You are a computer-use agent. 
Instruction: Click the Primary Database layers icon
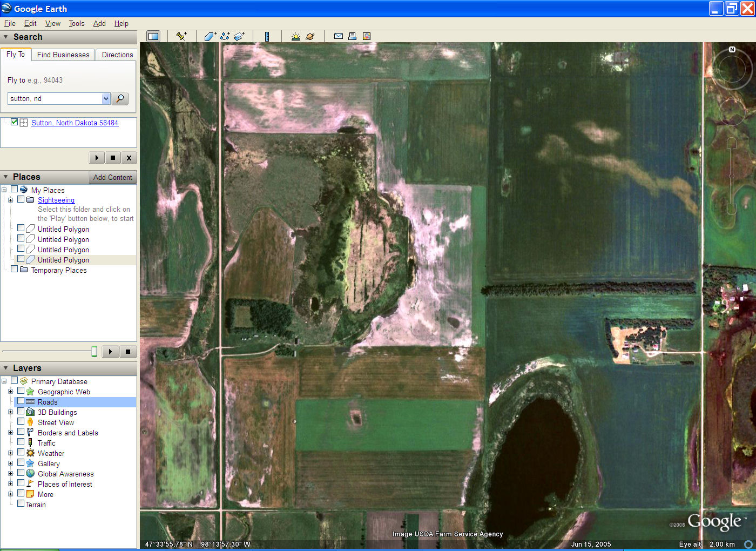click(24, 381)
